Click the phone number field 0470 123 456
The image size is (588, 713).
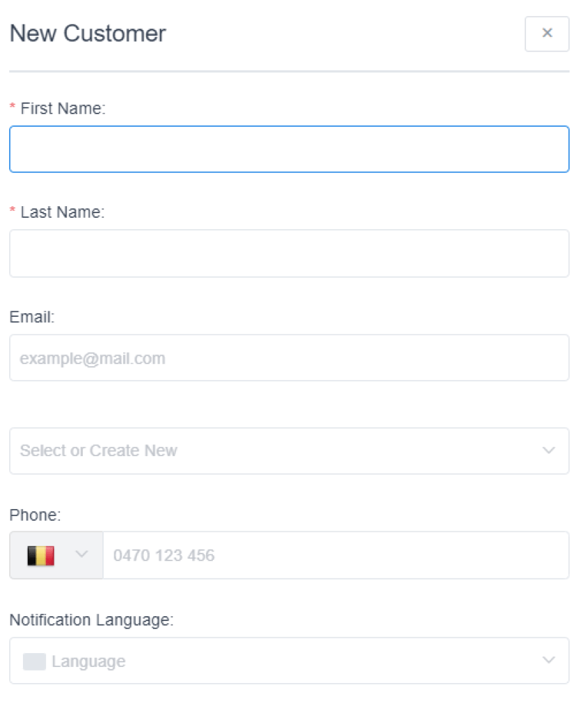click(x=335, y=556)
